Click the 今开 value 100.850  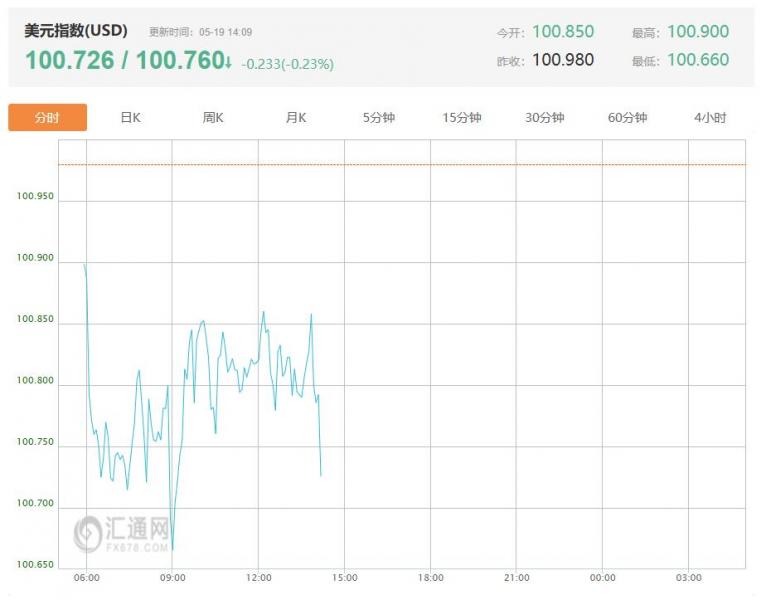563,32
